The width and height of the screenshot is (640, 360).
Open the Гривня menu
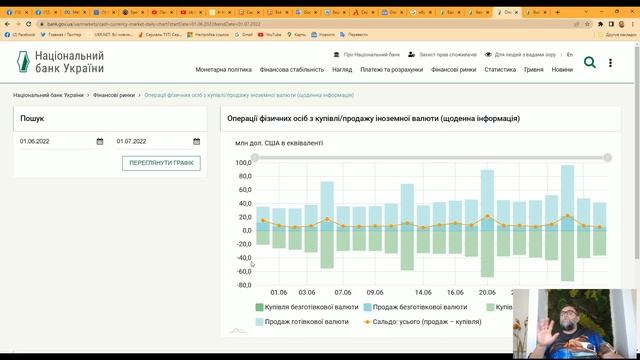pyautogui.click(x=533, y=69)
